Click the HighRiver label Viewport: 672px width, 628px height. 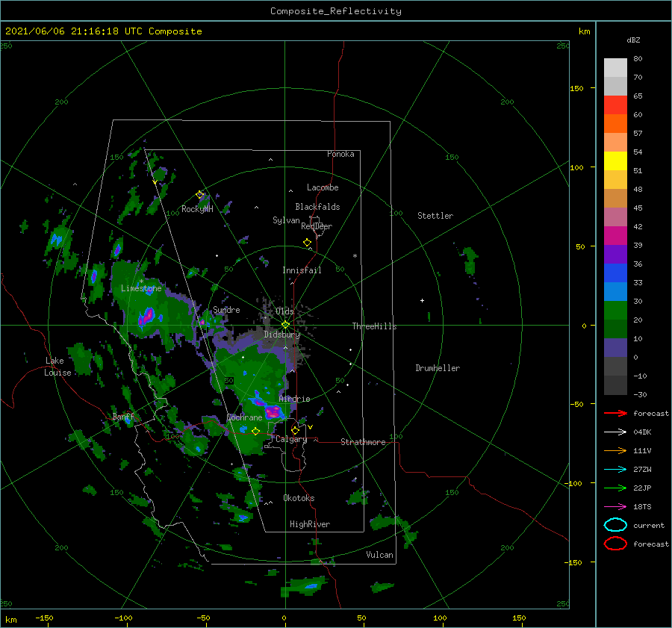[x=310, y=524]
